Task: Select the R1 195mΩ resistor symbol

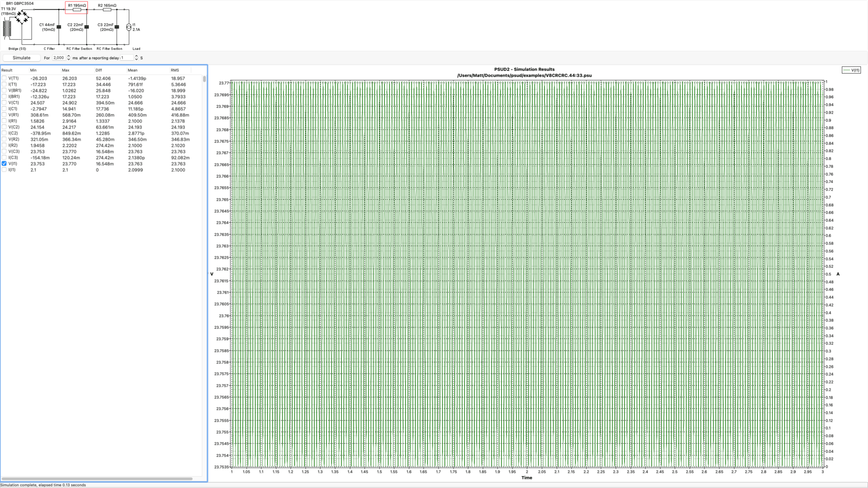Action: pos(77,9)
